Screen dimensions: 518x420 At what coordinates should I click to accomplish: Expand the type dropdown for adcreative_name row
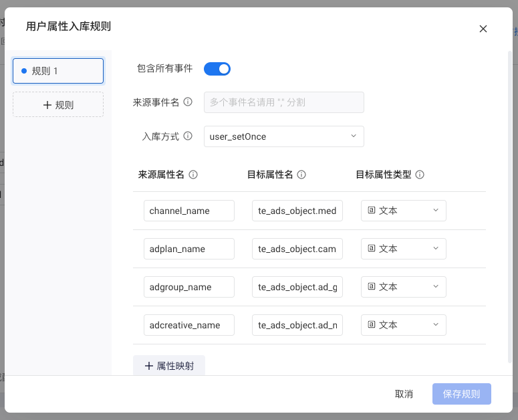click(403, 325)
